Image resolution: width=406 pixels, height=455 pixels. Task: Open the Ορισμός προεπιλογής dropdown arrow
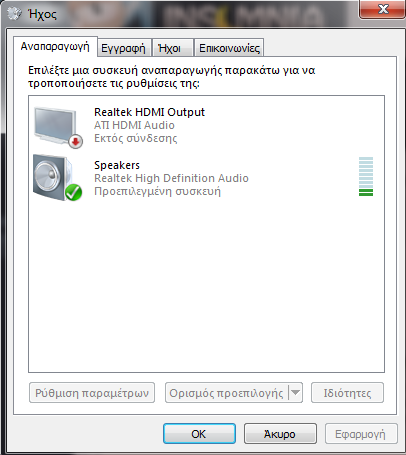click(x=295, y=393)
